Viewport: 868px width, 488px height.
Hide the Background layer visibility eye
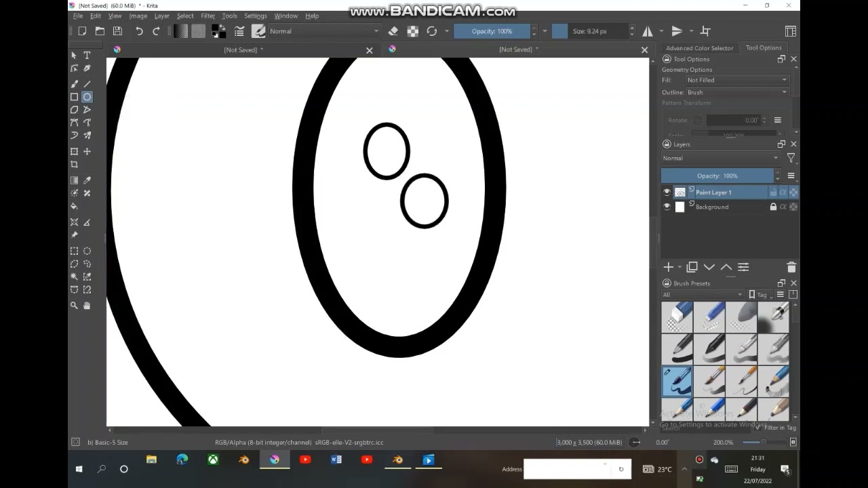(x=667, y=207)
